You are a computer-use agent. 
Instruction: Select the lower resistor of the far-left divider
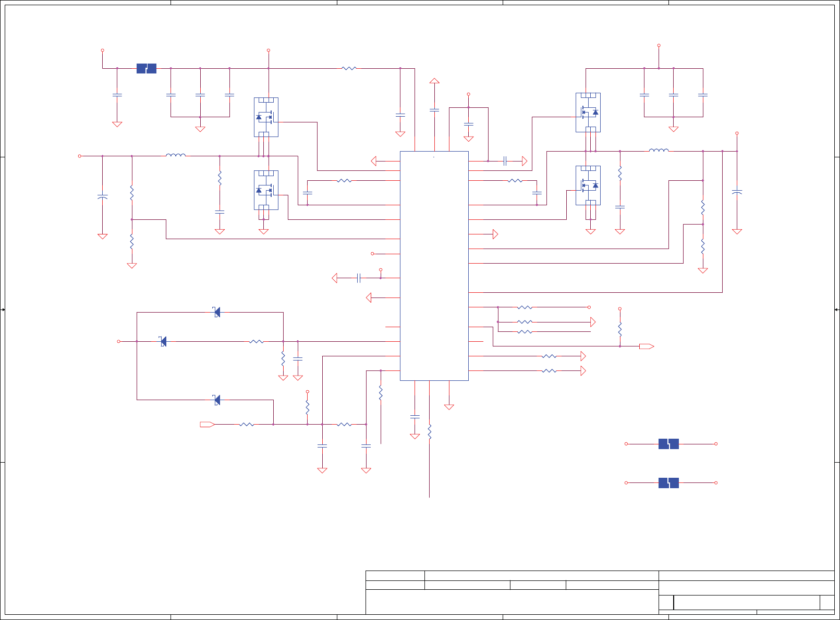click(132, 241)
